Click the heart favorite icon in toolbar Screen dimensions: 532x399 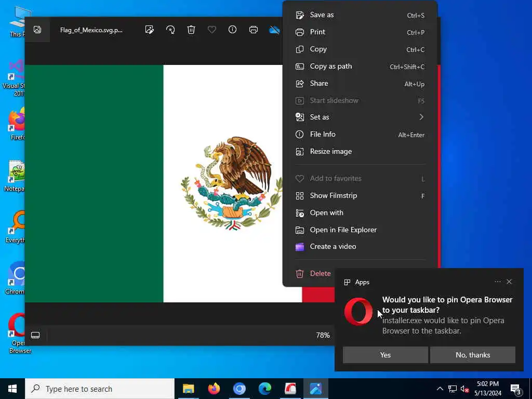[x=212, y=30]
